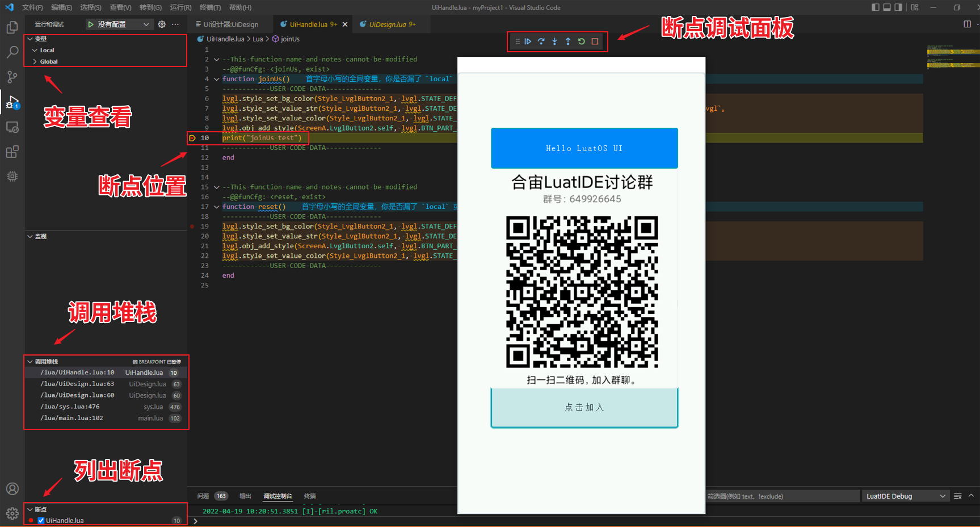Viewport: 980px width, 527px height.
Task: Click the 点击加入 button on the QR panel
Action: pyautogui.click(x=584, y=407)
